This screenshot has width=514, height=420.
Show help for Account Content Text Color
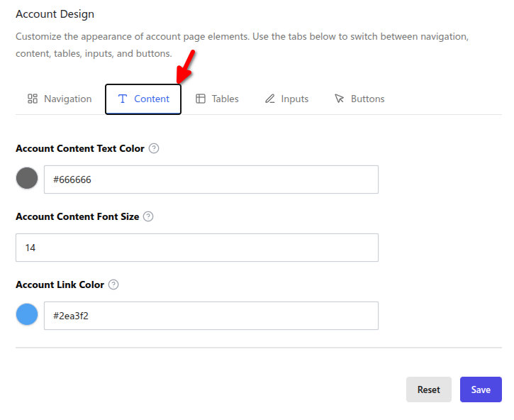[x=154, y=149]
